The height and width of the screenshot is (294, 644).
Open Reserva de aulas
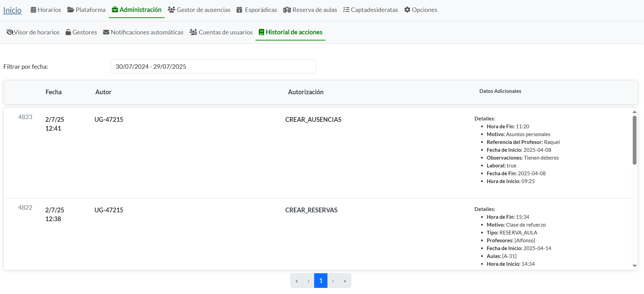point(310,10)
